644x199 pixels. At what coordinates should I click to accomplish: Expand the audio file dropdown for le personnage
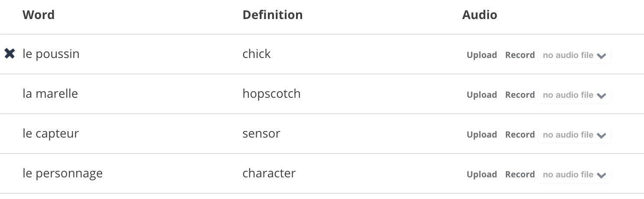pos(574,175)
